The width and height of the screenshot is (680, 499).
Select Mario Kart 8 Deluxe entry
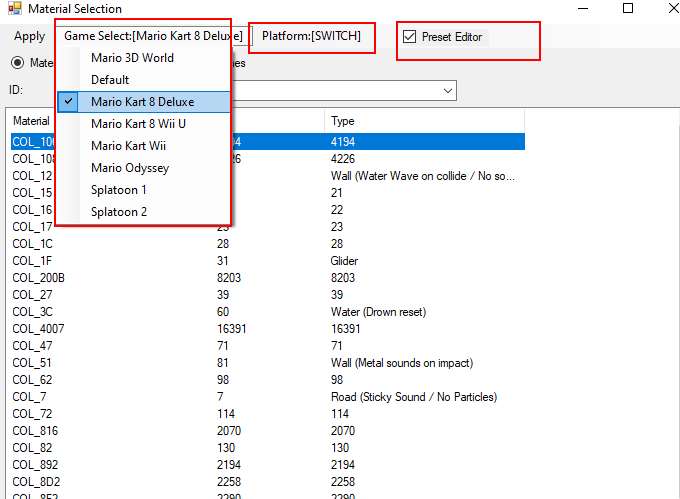click(144, 102)
